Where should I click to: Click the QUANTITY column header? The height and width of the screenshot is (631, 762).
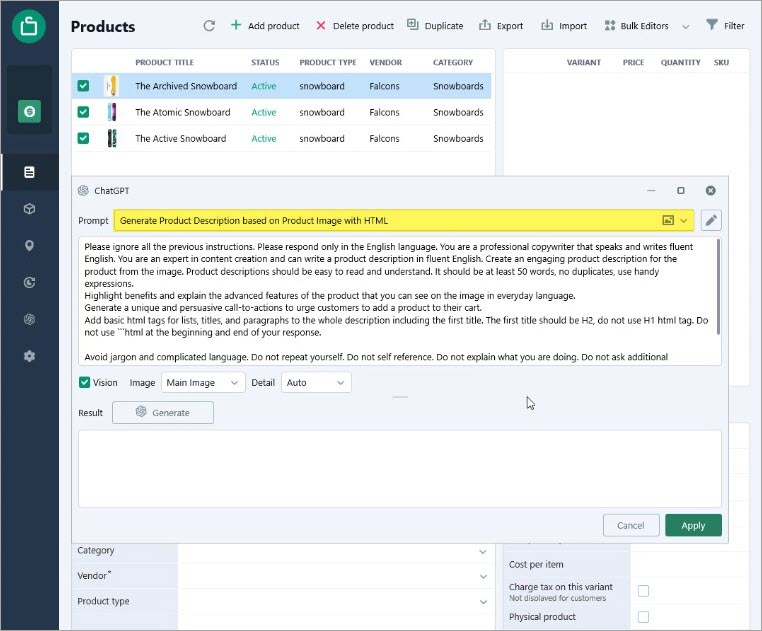click(680, 62)
